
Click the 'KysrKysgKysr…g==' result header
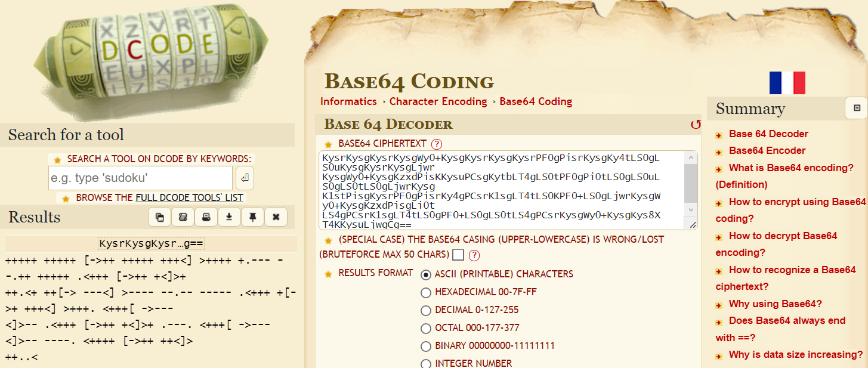tap(152, 244)
